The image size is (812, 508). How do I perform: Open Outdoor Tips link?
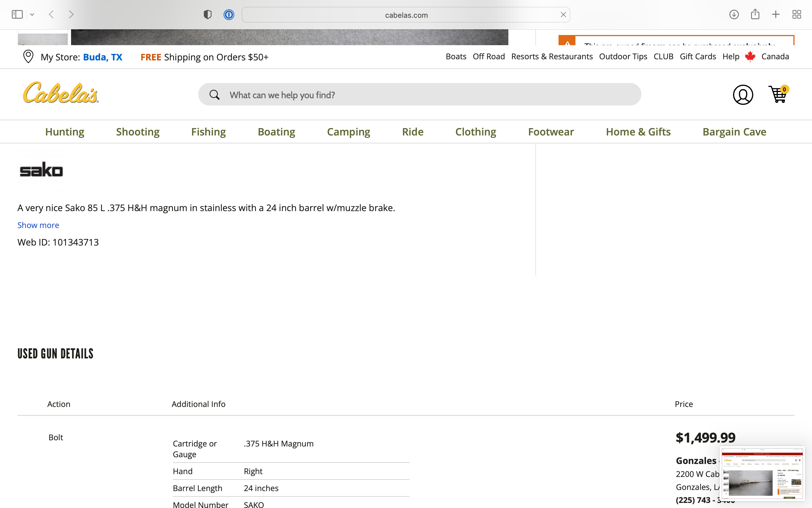pyautogui.click(x=623, y=56)
